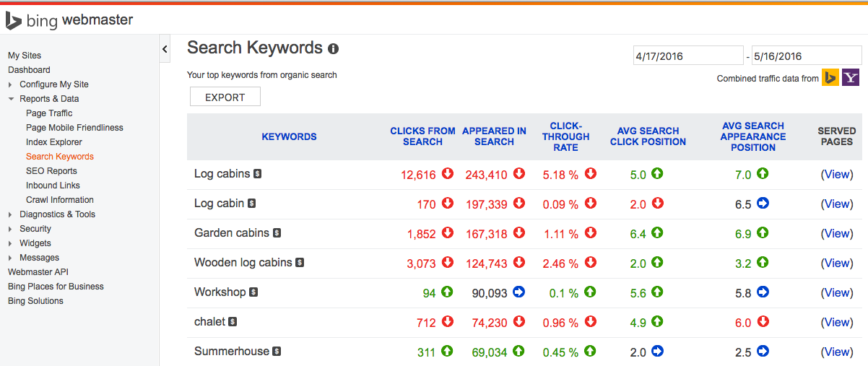
Task: Click blue arrow next to 90,093 appearances
Action: [x=518, y=292]
